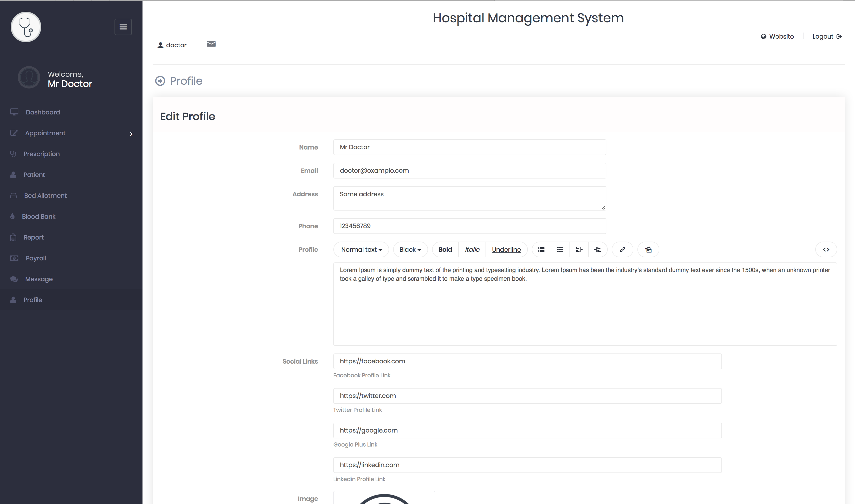Click the Report clipboard icon
Screen dimensions: 855x504
click(x=13, y=238)
